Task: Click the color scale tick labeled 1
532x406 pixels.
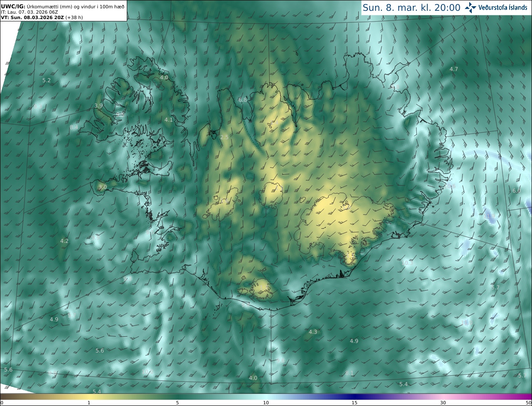Action: pyautogui.click(x=89, y=403)
